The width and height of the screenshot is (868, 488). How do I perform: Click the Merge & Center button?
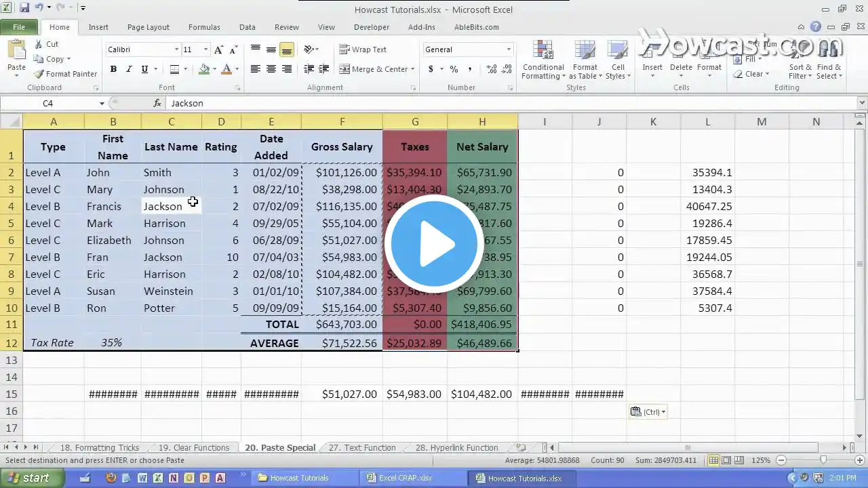click(x=374, y=69)
